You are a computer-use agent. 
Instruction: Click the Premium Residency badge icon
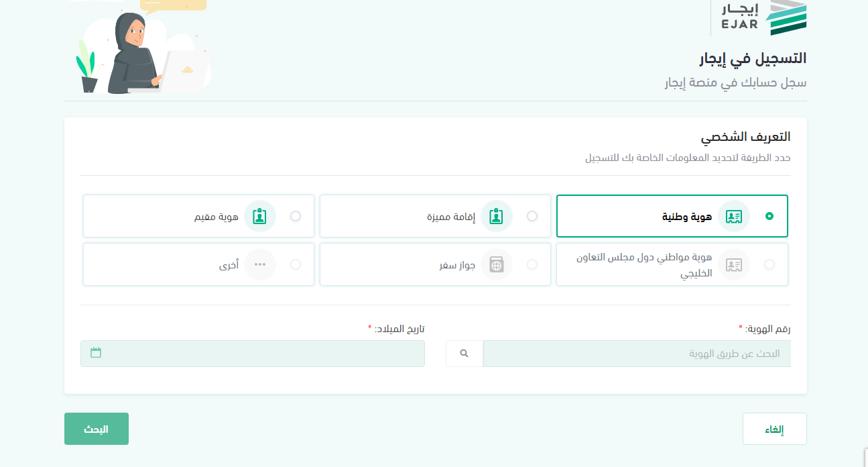click(497, 216)
